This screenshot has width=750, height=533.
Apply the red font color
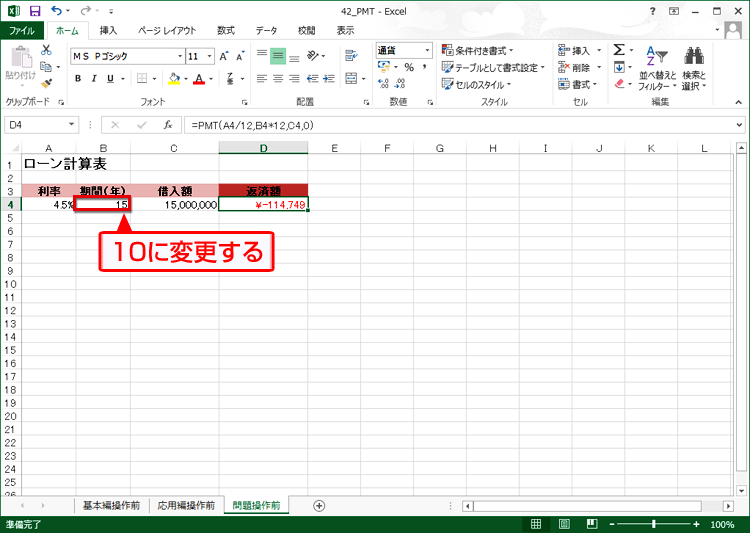(x=199, y=78)
